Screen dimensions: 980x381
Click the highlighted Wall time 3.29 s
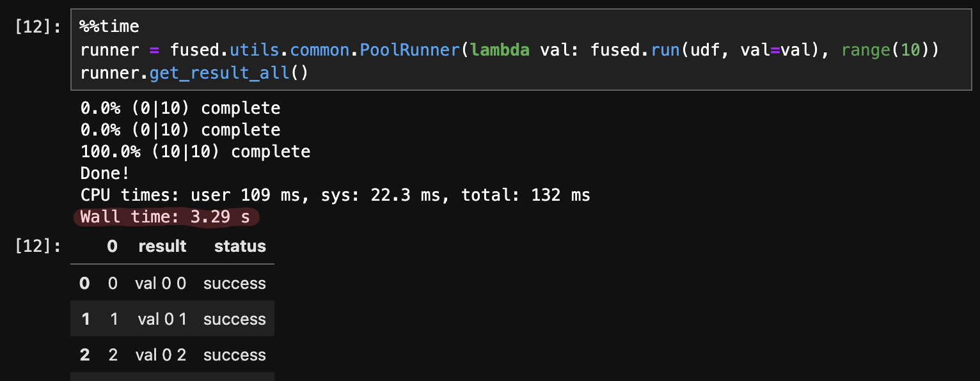click(x=165, y=217)
